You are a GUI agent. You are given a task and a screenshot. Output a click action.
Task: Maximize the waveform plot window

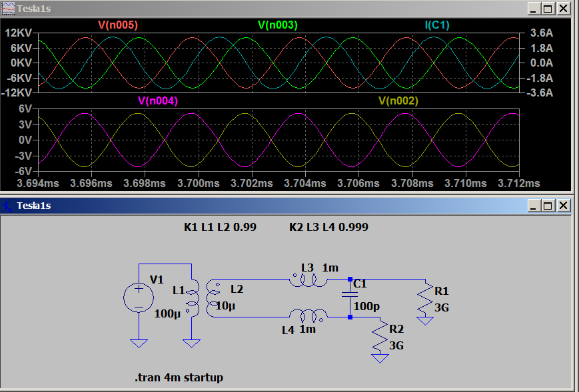click(x=548, y=9)
